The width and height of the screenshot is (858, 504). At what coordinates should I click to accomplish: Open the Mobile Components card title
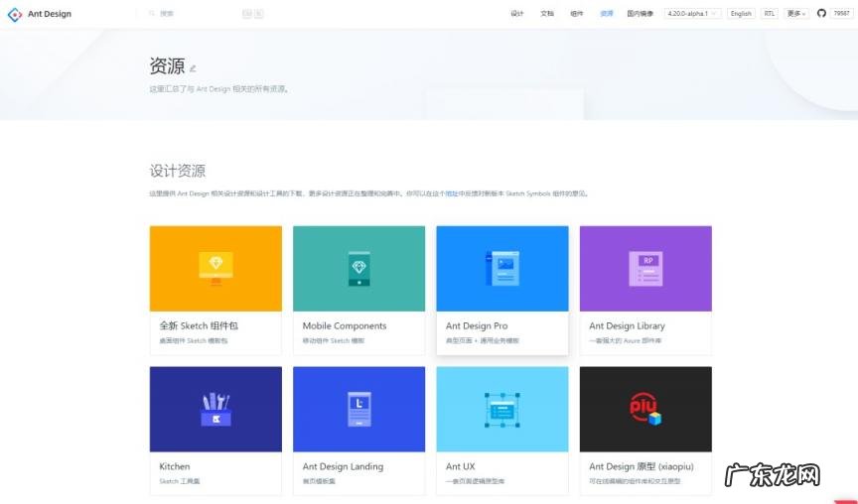[345, 325]
